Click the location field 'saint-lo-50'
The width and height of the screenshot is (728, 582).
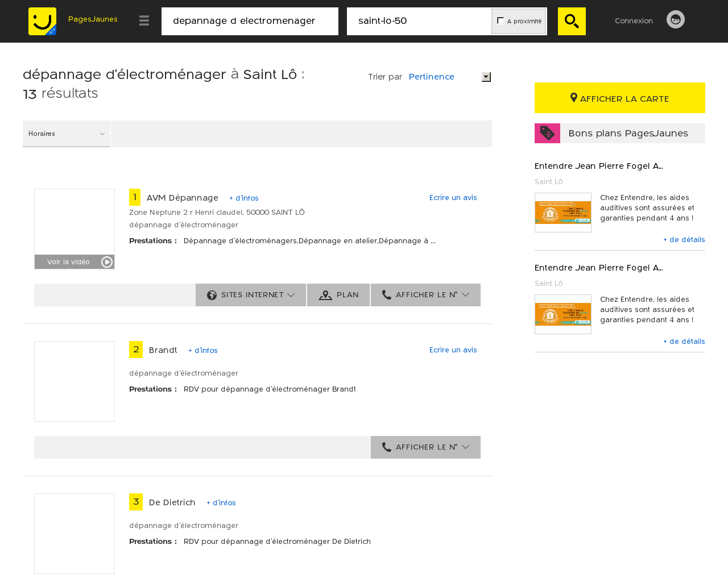click(419, 21)
